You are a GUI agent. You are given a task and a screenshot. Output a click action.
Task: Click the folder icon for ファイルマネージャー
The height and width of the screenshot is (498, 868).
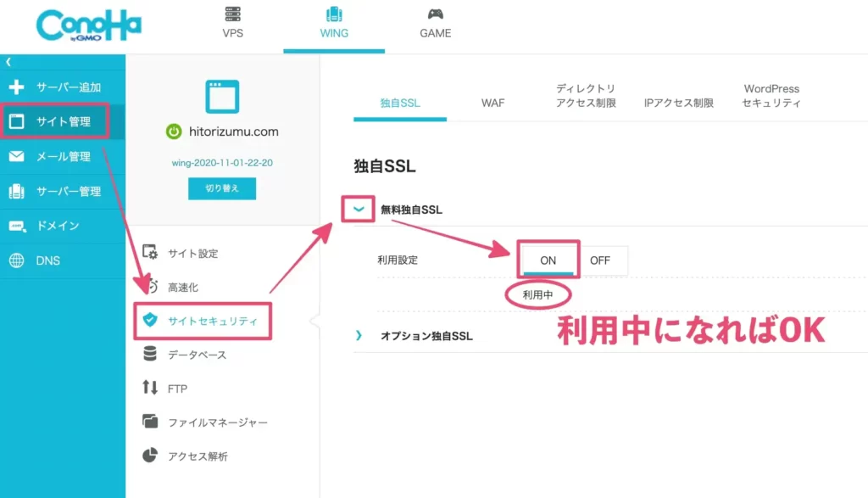(x=150, y=422)
